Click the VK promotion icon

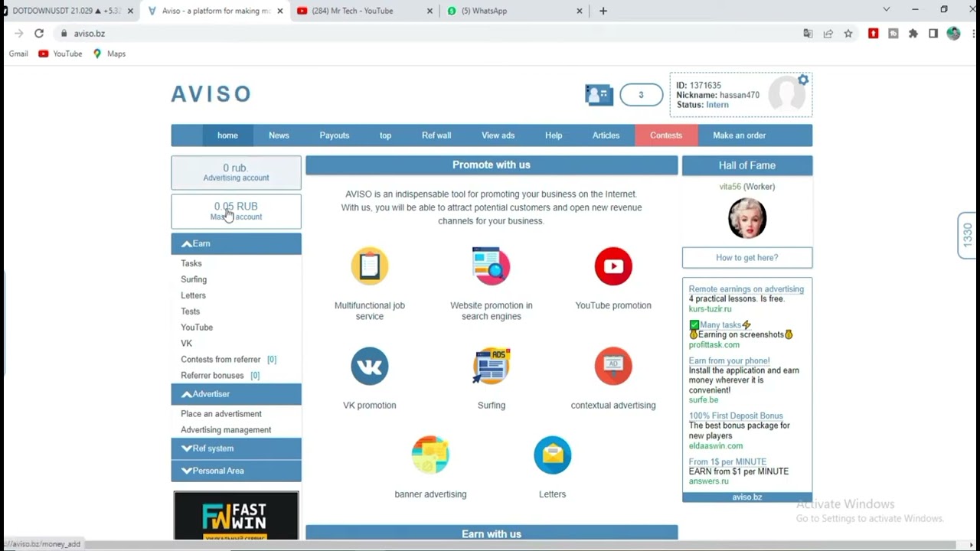pos(370,366)
